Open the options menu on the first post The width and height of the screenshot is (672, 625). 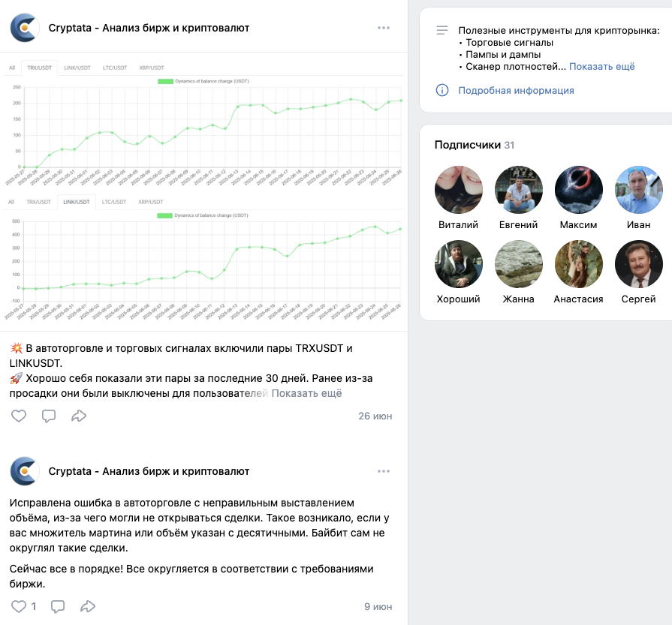pos(384,27)
